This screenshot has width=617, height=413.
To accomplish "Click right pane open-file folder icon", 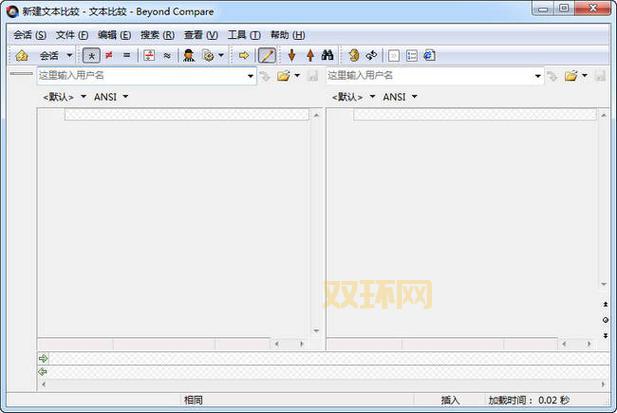I will [x=571, y=76].
